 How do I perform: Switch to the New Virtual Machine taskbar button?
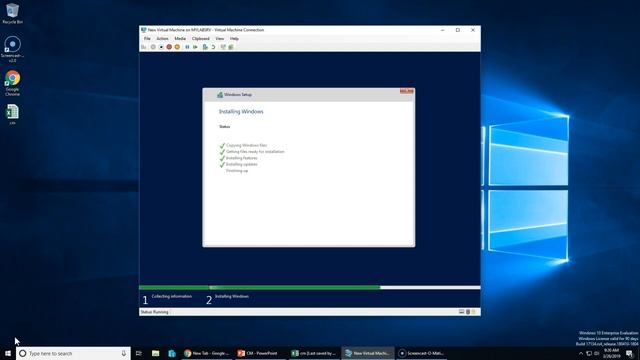[368, 353]
